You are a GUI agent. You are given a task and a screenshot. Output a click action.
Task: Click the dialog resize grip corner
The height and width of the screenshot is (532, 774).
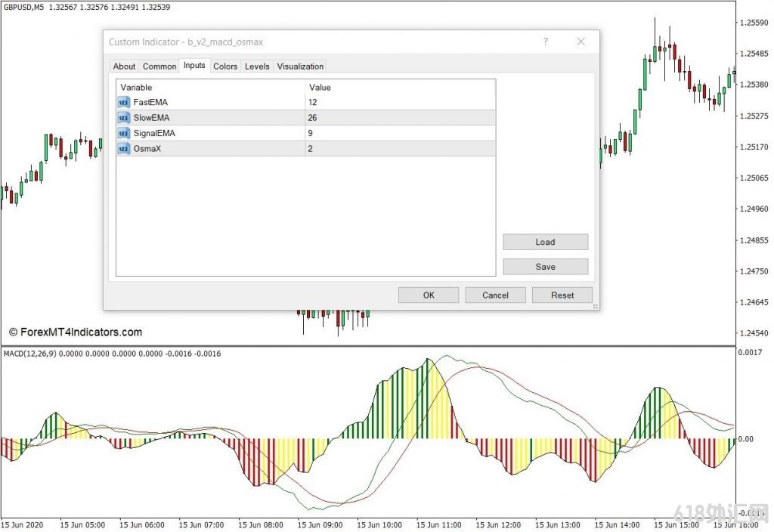[x=596, y=307]
